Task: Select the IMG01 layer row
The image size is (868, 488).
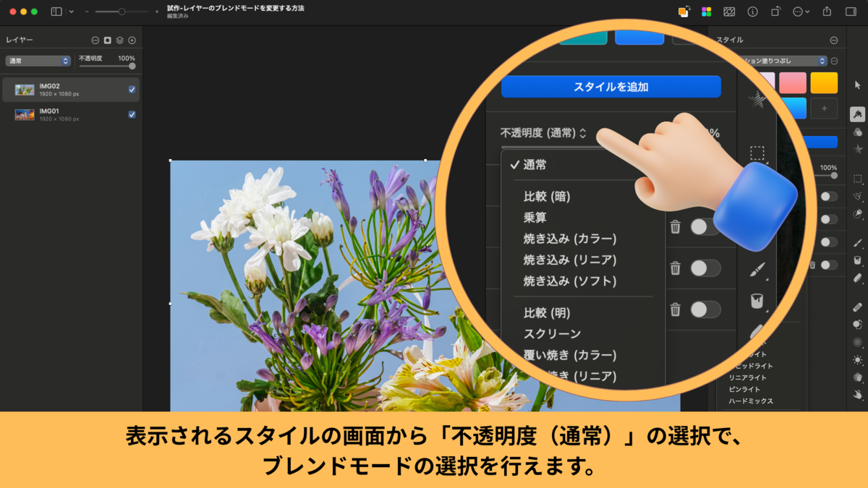Action: tap(70, 114)
